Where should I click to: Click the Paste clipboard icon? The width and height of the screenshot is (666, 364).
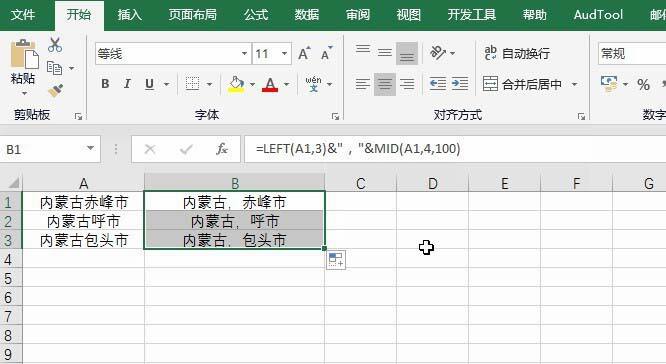point(24,54)
